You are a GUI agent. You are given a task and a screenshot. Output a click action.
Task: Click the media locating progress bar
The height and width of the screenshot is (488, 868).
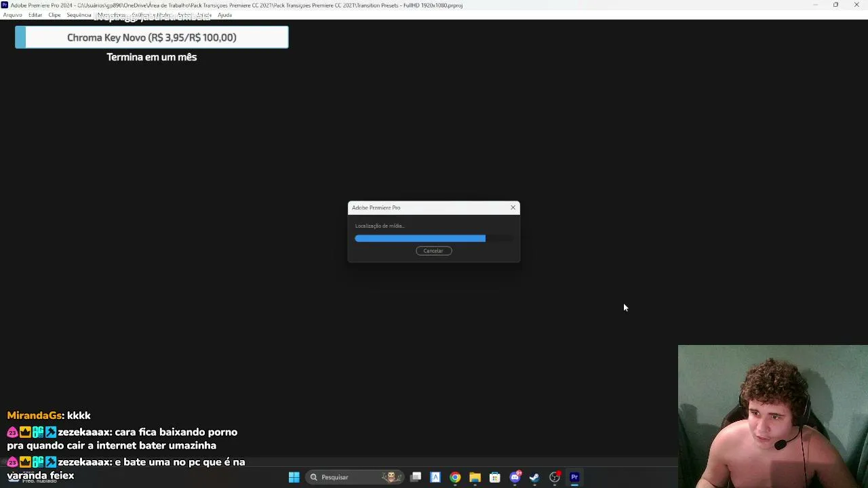coord(434,239)
